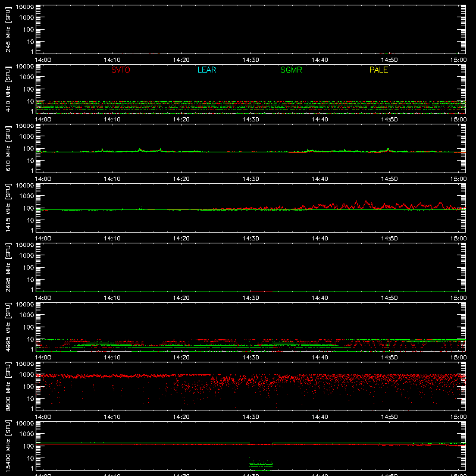Select the 245 MHz [SFU] axis title

pos(8,29)
